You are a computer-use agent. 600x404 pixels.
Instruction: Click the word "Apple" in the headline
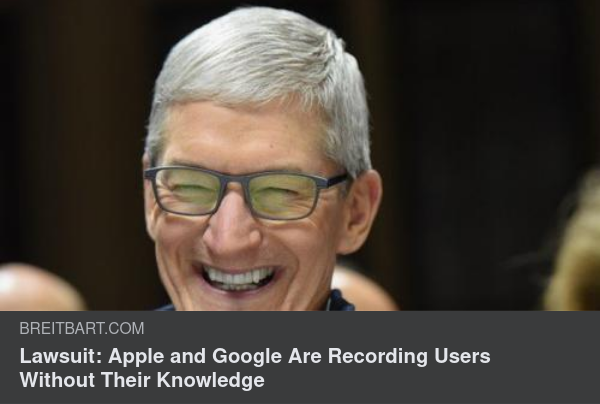click(x=136, y=356)
